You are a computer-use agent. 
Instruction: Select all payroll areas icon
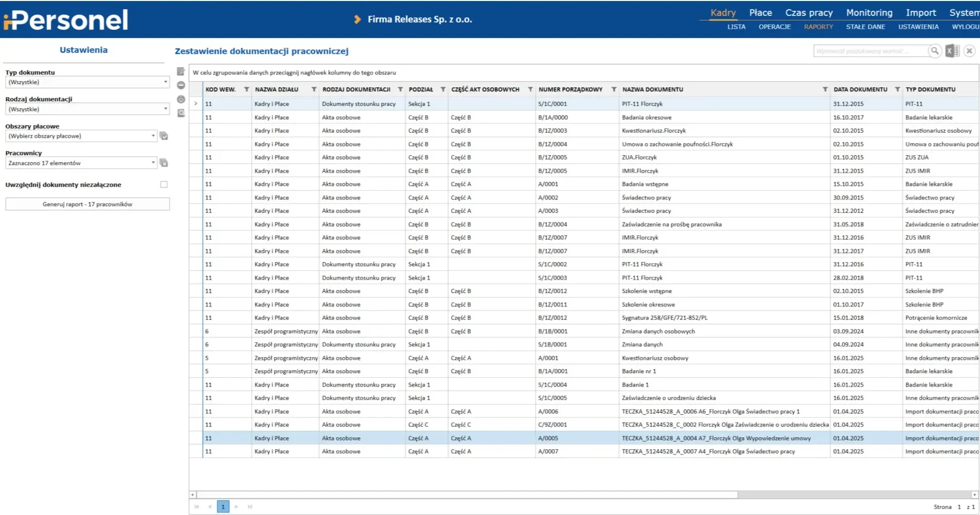(164, 136)
